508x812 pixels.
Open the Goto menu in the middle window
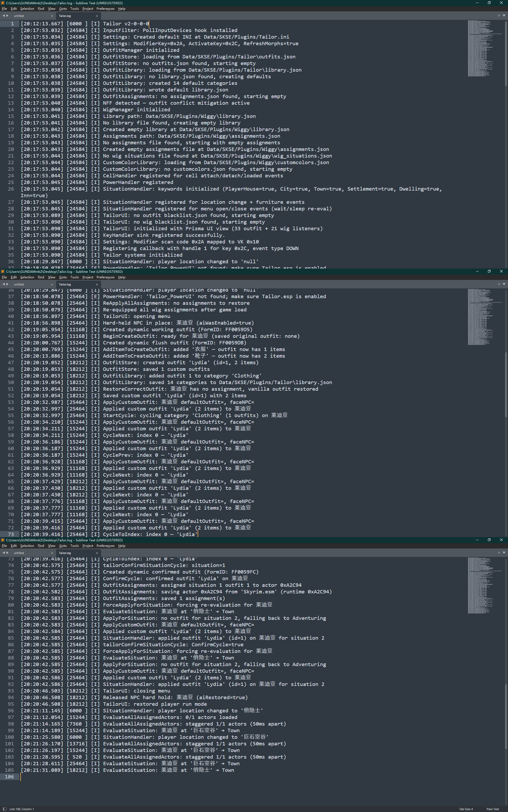[x=63, y=277]
